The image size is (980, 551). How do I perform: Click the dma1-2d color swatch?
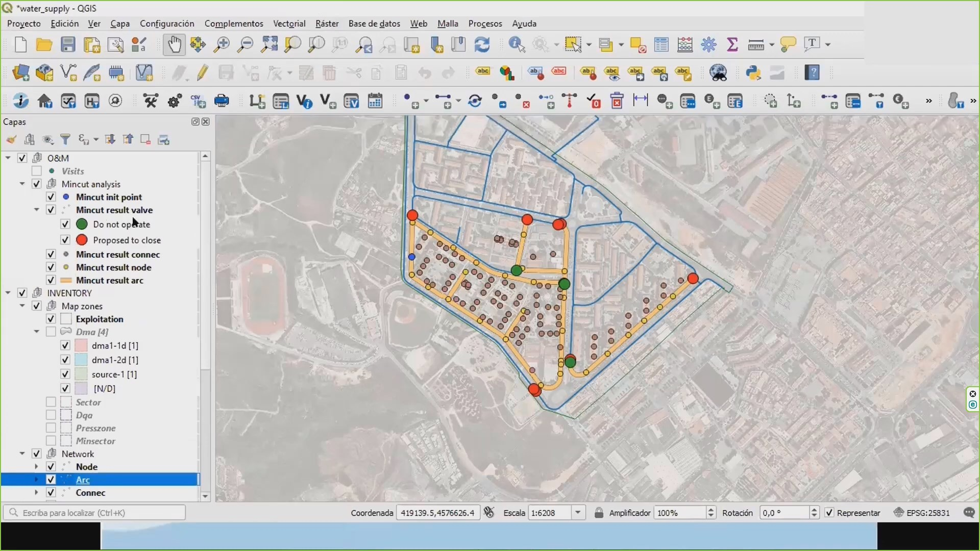coord(81,360)
